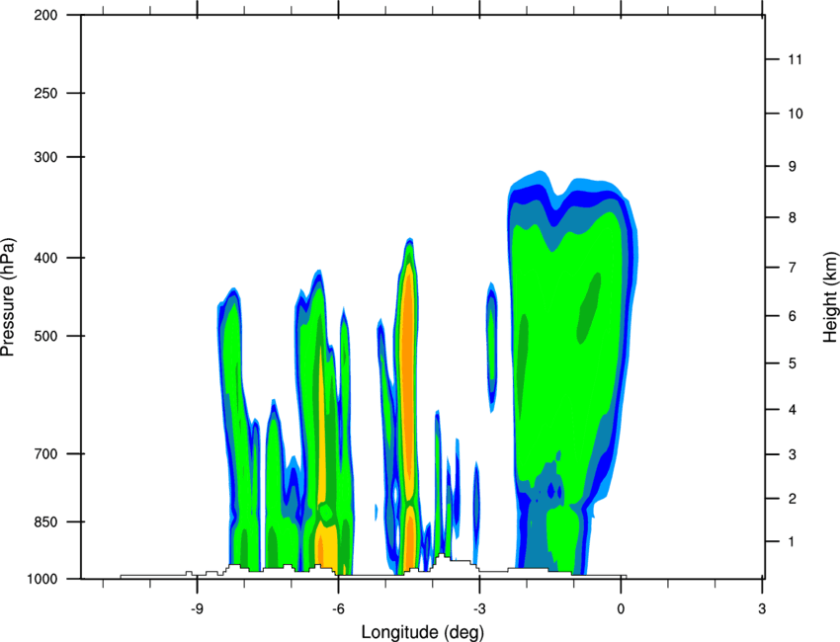Click the 'Pressure (hPa)' axis title
Image resolution: width=840 pixels, height=642 pixels.
(8, 297)
